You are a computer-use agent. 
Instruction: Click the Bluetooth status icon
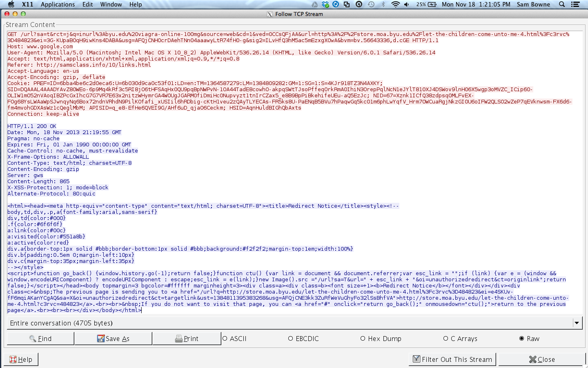[x=383, y=4]
